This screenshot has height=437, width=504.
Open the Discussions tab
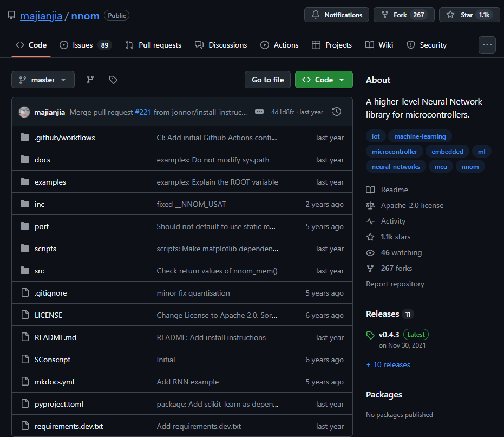click(221, 45)
